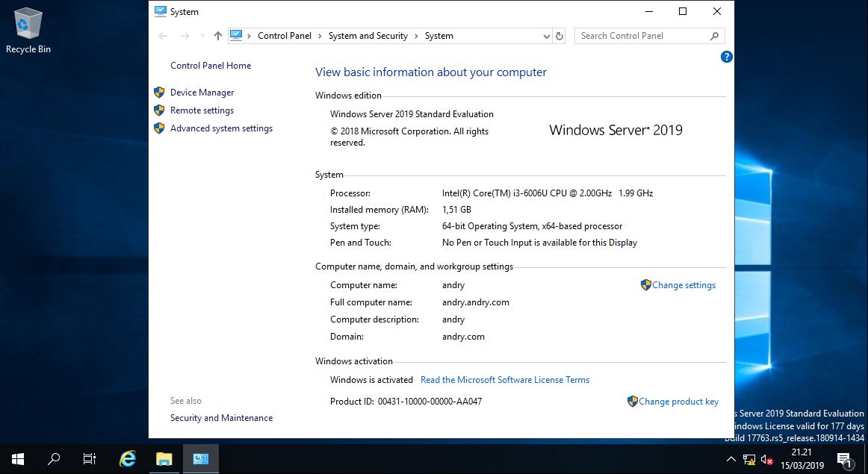Read the Microsoft Software License Terms
Screen dimensions: 868x474
point(504,379)
